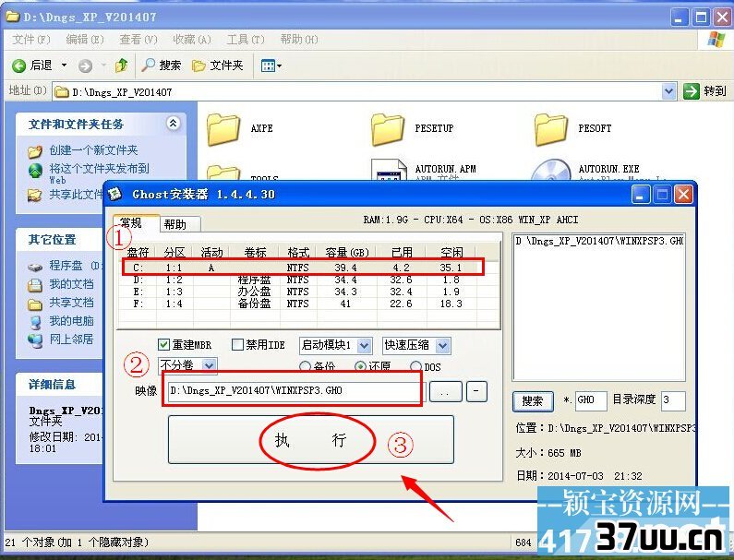734x560 pixels.
Task: Open My Network Places link
Action: click(71, 340)
